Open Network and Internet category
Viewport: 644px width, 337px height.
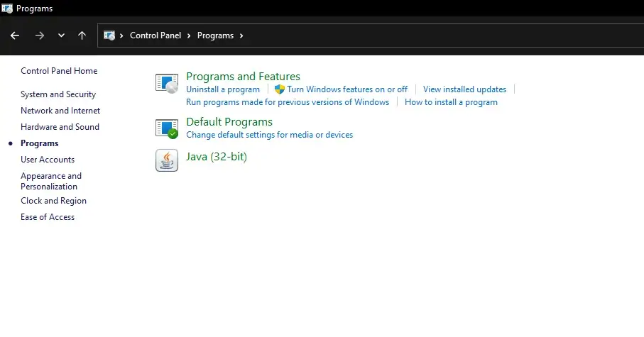pyautogui.click(x=60, y=111)
